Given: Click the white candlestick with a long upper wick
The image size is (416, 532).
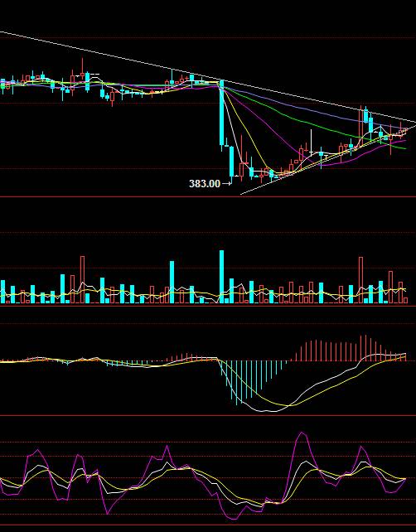Looking at the screenshot, I should 311,143.
